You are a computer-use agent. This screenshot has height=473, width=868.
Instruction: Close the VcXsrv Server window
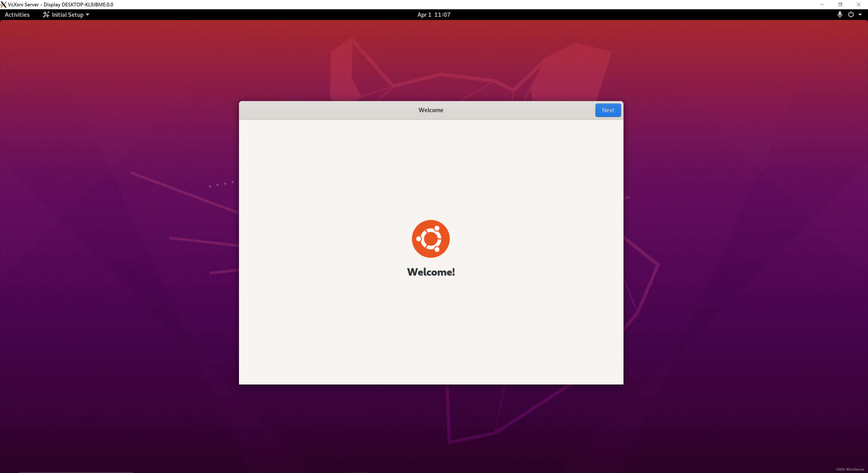(859, 4)
